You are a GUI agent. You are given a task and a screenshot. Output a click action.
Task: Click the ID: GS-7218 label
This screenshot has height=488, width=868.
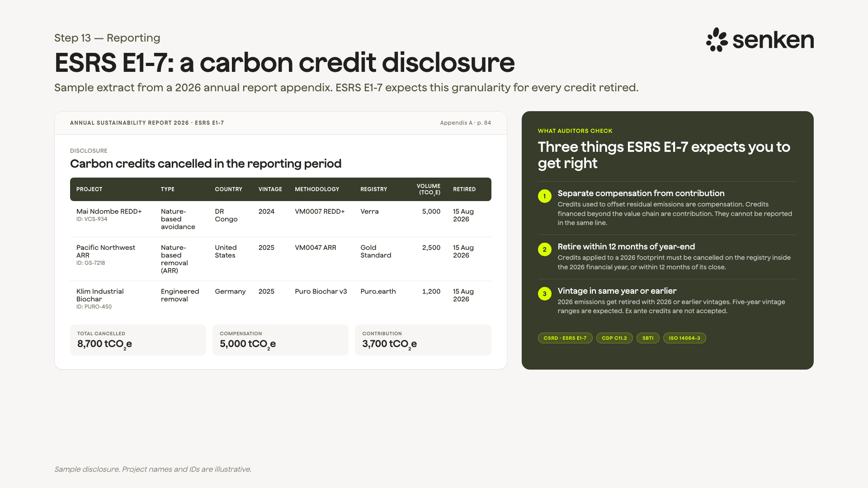tap(90, 263)
